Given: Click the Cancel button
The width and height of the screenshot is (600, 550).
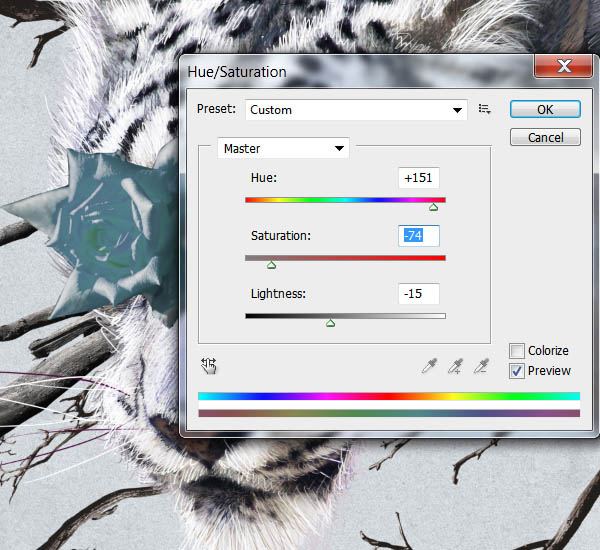Looking at the screenshot, I should coord(545,137).
